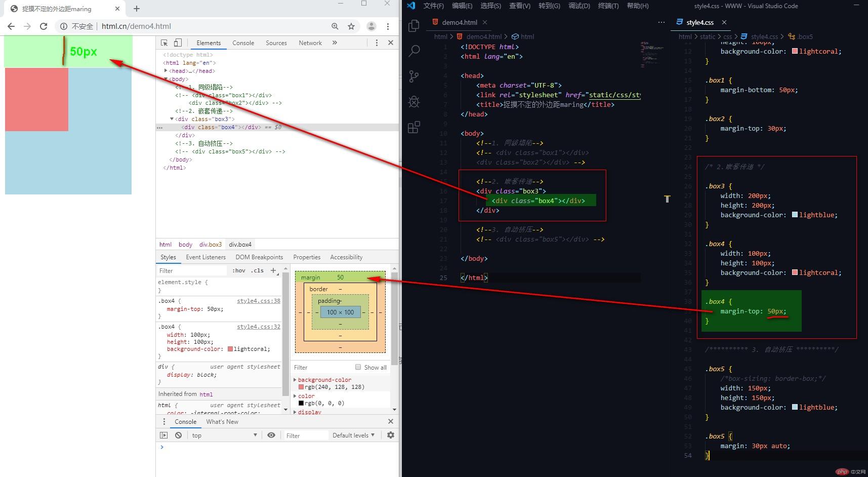This screenshot has height=477, width=868.
Task: Open style4.css:32 source link
Action: tap(259, 327)
